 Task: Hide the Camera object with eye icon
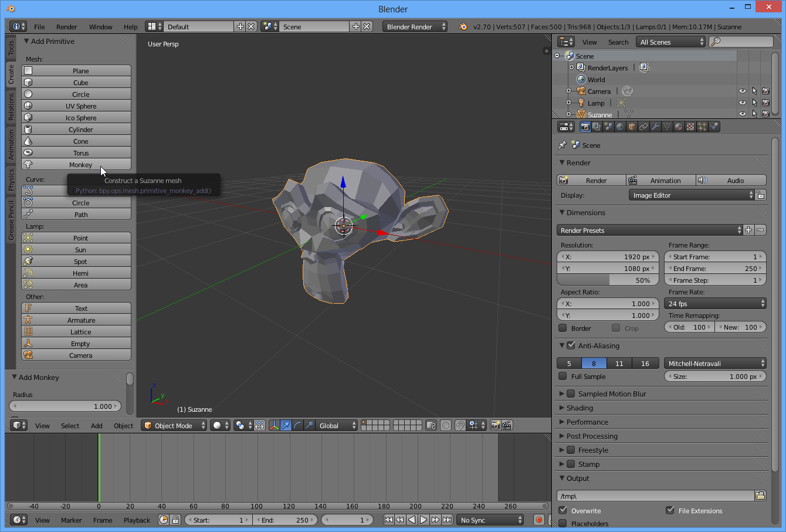[743, 91]
